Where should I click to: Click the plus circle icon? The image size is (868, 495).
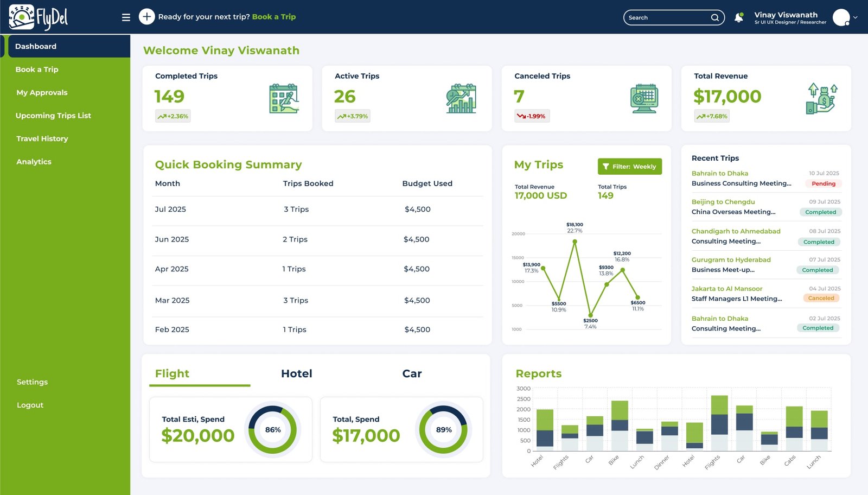pyautogui.click(x=146, y=17)
